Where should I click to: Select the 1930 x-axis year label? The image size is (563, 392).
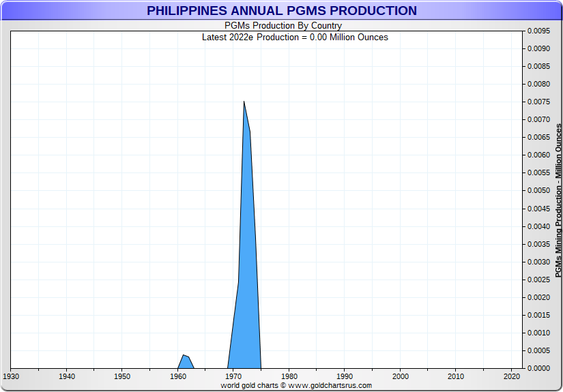11,376
